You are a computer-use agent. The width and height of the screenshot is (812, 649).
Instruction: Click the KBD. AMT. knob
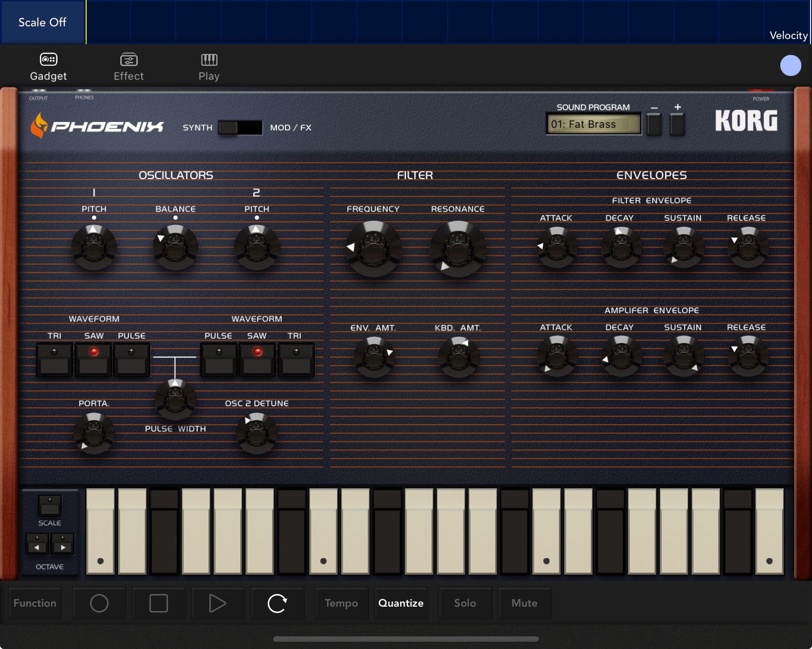(x=459, y=357)
